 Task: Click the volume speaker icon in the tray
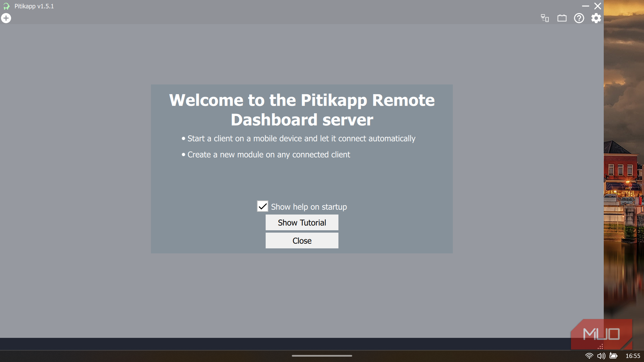coord(601,356)
